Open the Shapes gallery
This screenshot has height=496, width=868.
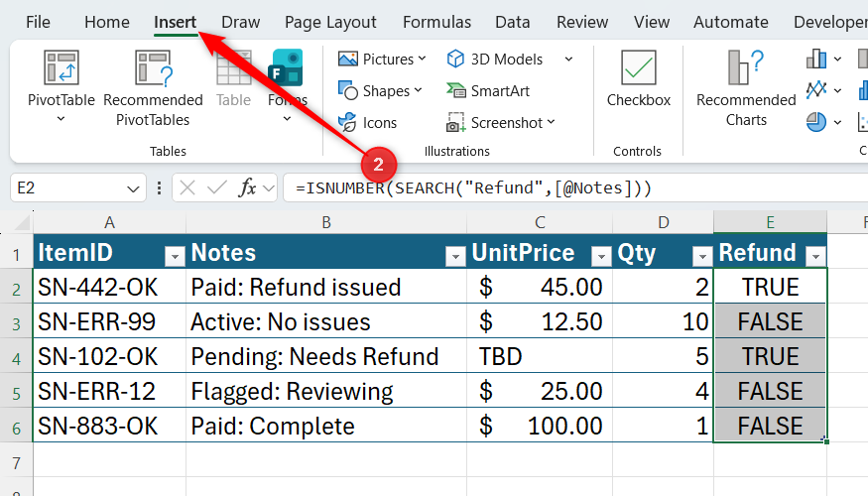point(380,91)
